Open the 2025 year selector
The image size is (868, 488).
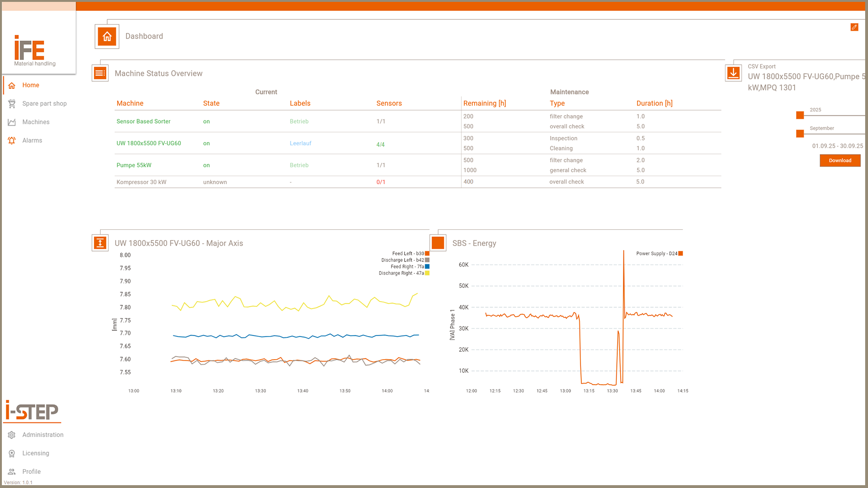click(800, 115)
